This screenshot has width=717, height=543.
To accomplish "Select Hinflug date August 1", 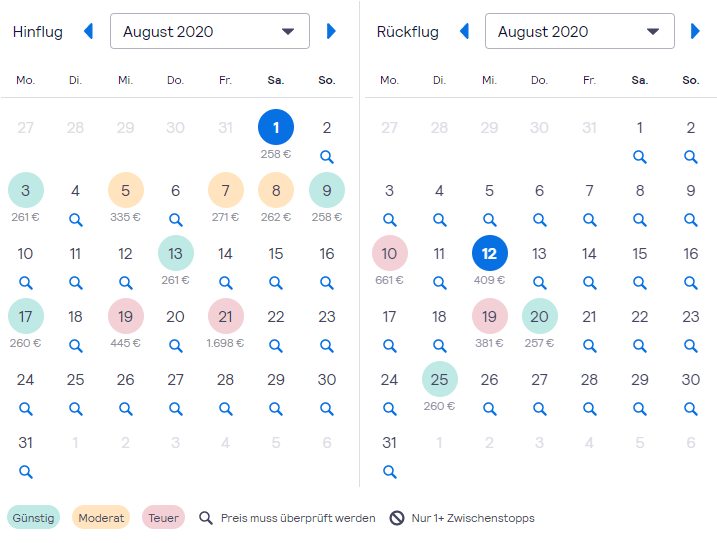I will (276, 128).
